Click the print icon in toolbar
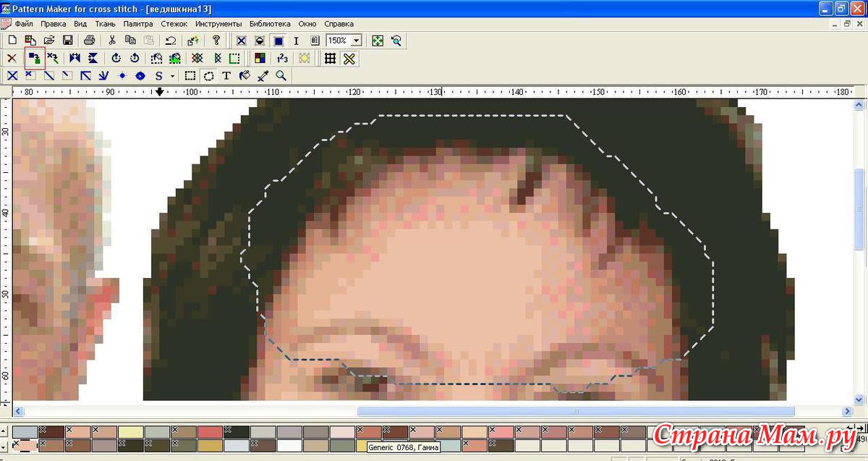Viewport: 868px width, 461px height. point(89,41)
